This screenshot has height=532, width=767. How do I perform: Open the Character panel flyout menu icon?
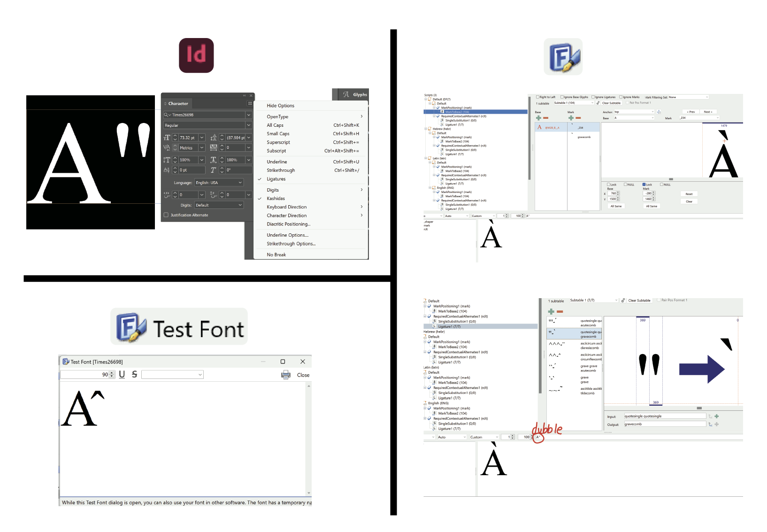(x=250, y=103)
